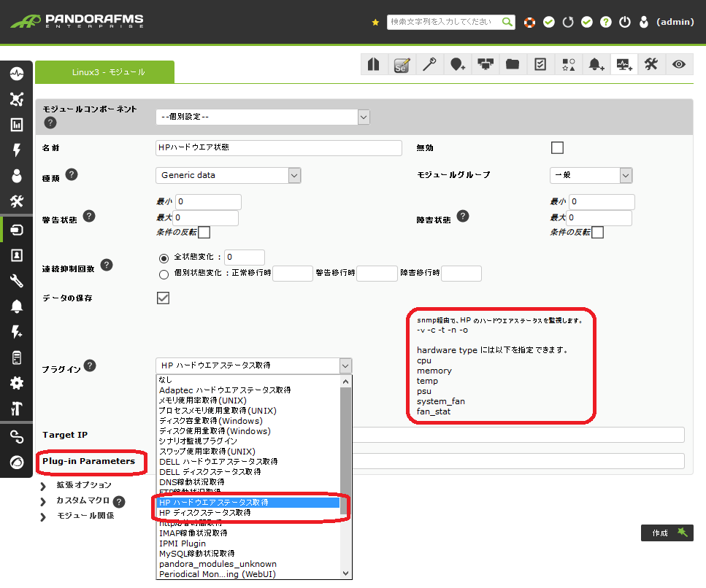Click the 名前 name input field

(x=279, y=147)
